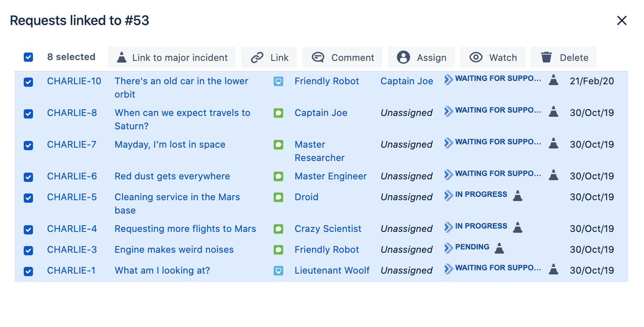Viewport: 644px width, 327px height.
Task: Click the computer request type icon for CHARLIE-1
Action: tap(278, 271)
